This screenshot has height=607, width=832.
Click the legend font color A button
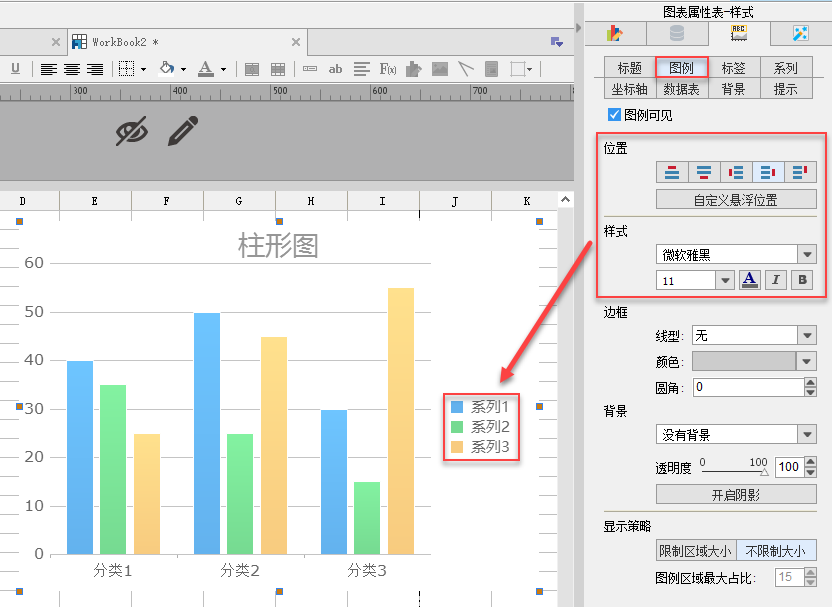tap(749, 280)
